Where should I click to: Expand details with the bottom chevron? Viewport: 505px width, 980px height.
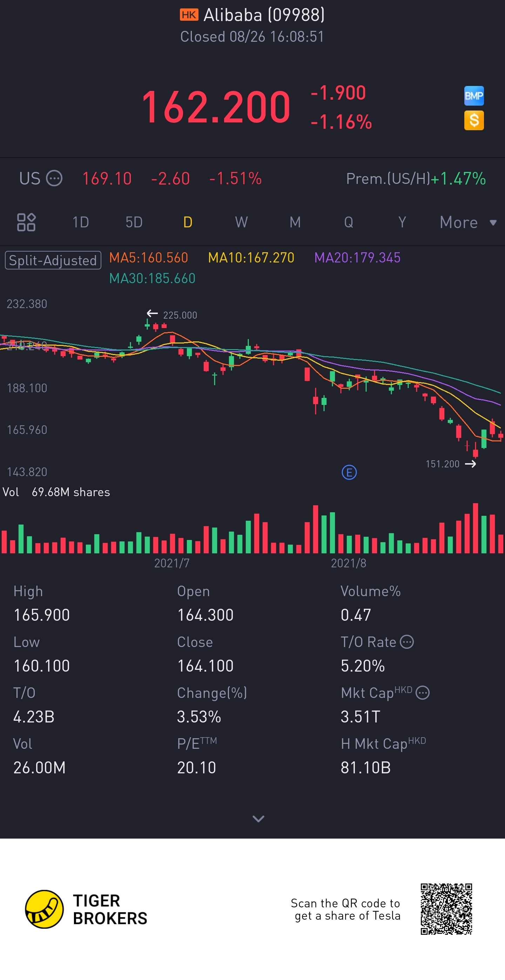coord(258,819)
